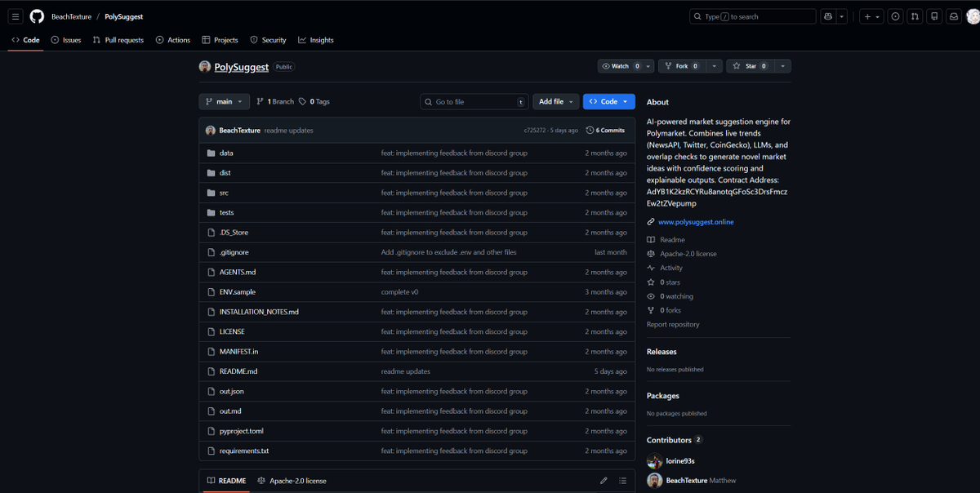980x493 pixels.
Task: Open the README outline list icon
Action: point(623,481)
